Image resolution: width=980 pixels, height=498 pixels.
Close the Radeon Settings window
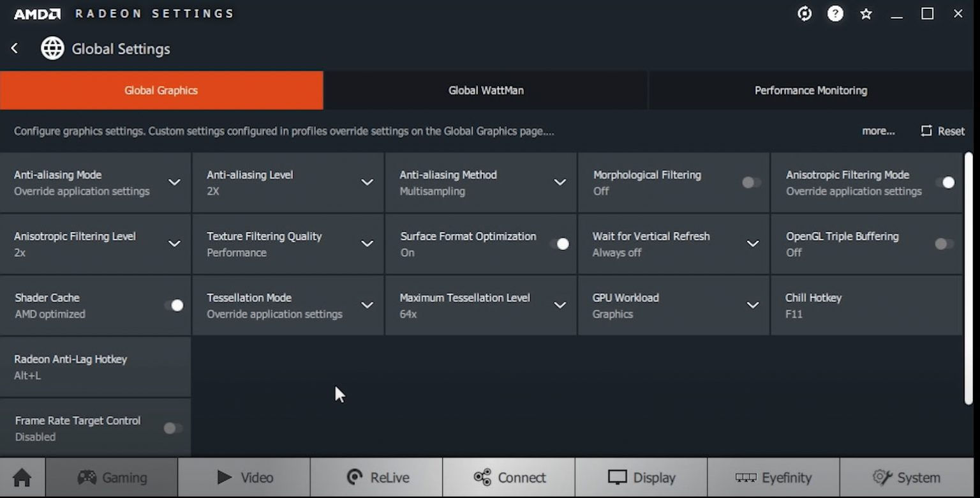(x=958, y=13)
